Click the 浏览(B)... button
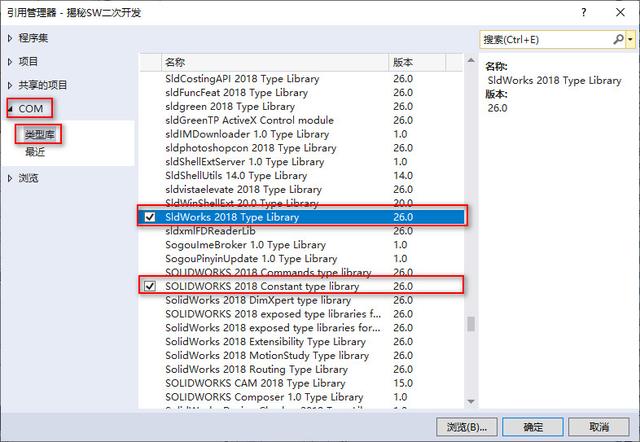The width and height of the screenshot is (640, 442). 467,427
